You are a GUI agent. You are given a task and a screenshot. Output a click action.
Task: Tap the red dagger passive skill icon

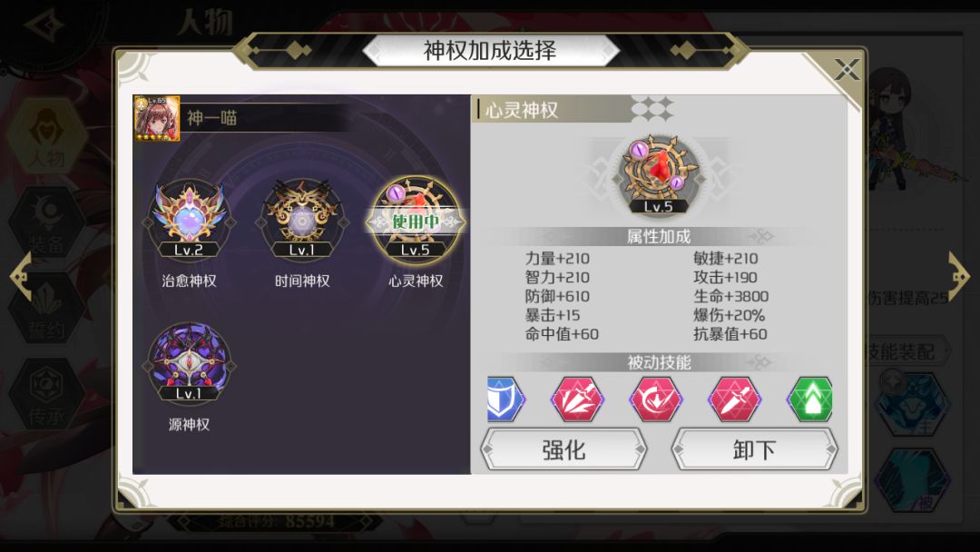coord(734,399)
